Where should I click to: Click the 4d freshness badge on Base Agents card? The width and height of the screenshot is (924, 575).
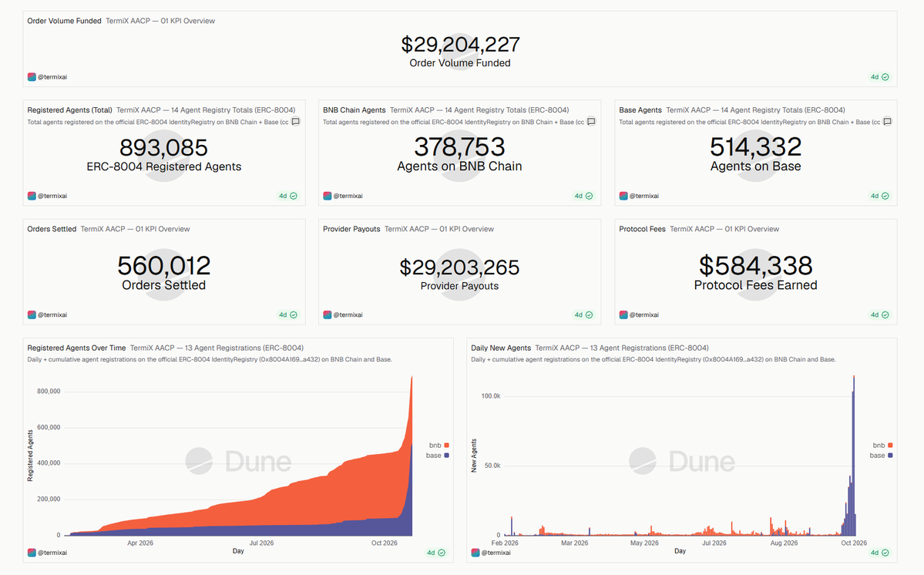[880, 197]
